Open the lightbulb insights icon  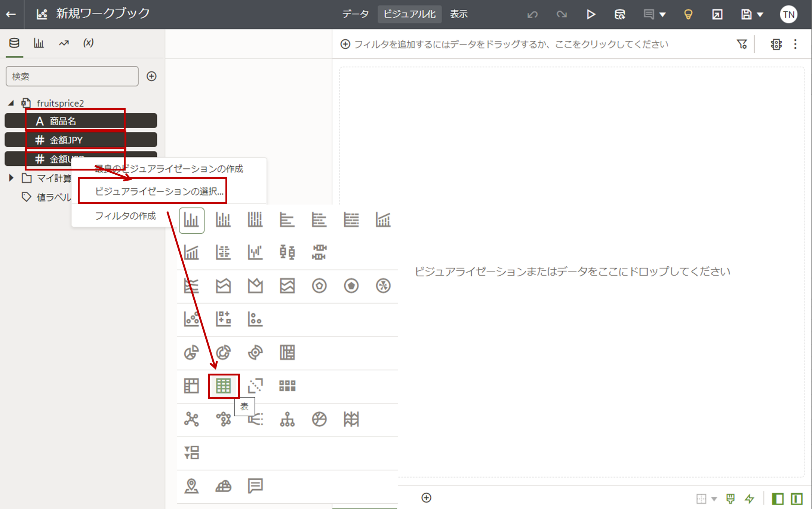tap(688, 14)
